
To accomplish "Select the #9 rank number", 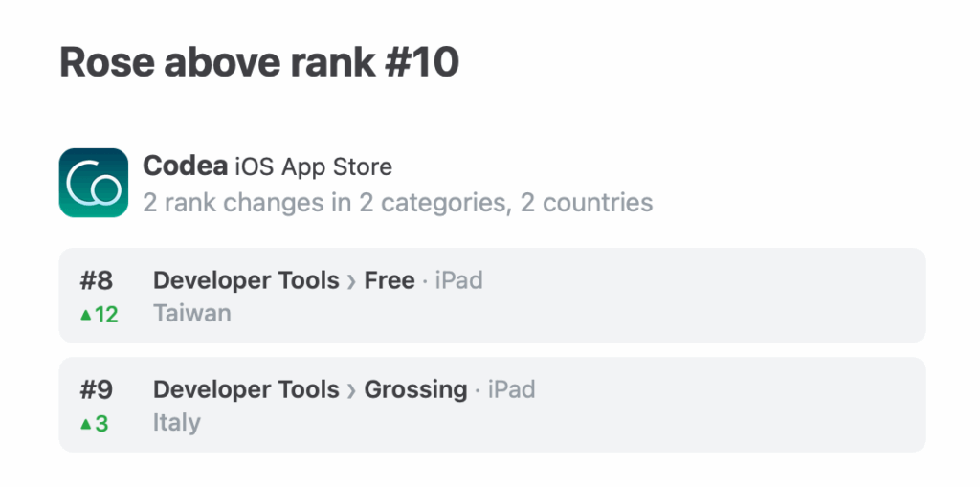I will click(x=97, y=390).
